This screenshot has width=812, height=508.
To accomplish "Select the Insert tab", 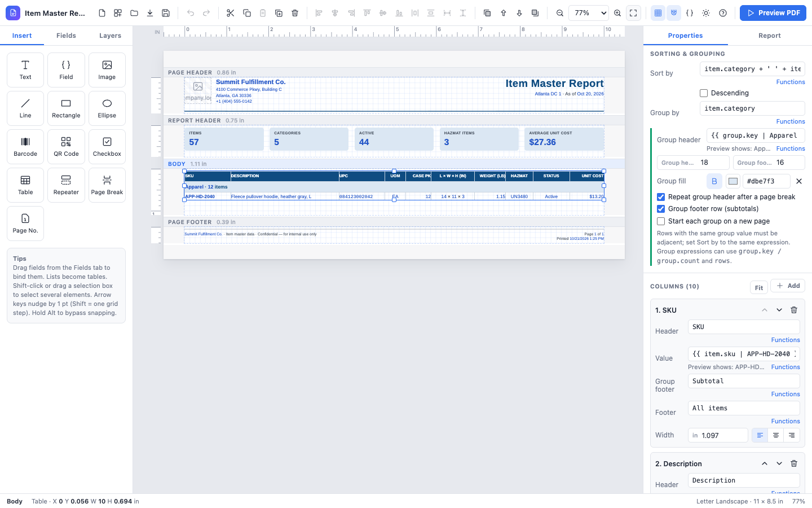I will click(22, 36).
